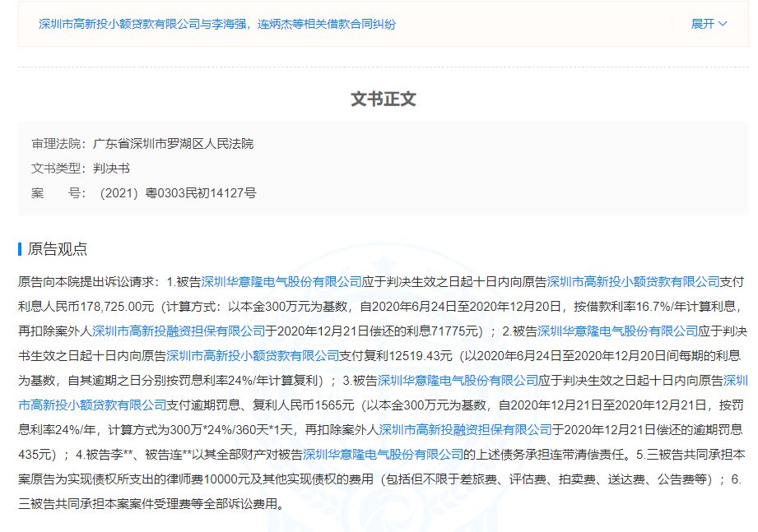Click the 审理法院 field label

(58, 144)
